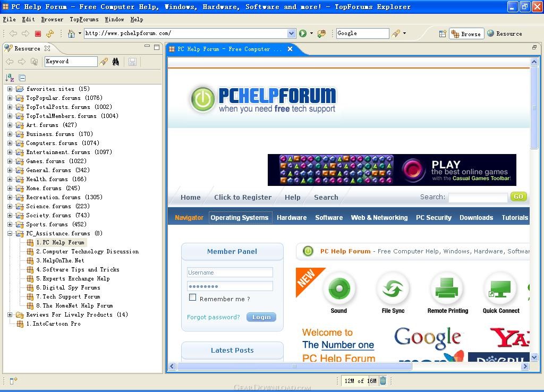The height and width of the screenshot is (392, 544).
Task: Open the Browser menu
Action: pos(52,20)
